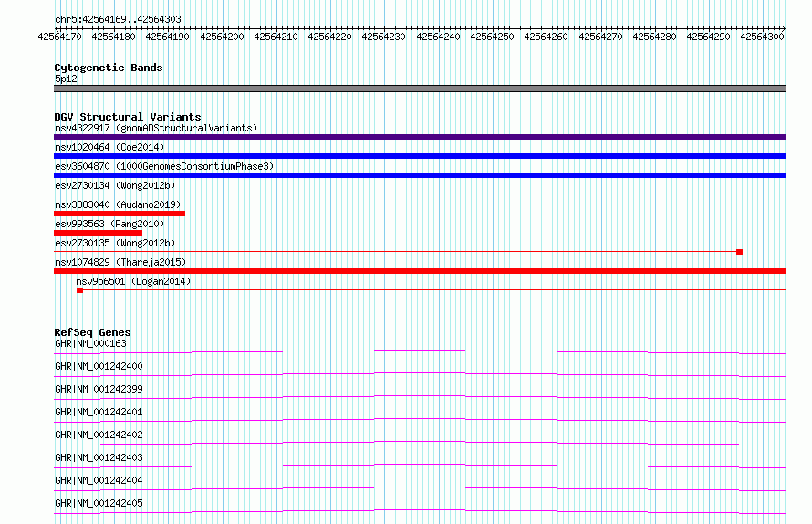Click the short red esv993563 bar
The height and width of the screenshot is (524, 812).
pyautogui.click(x=98, y=233)
